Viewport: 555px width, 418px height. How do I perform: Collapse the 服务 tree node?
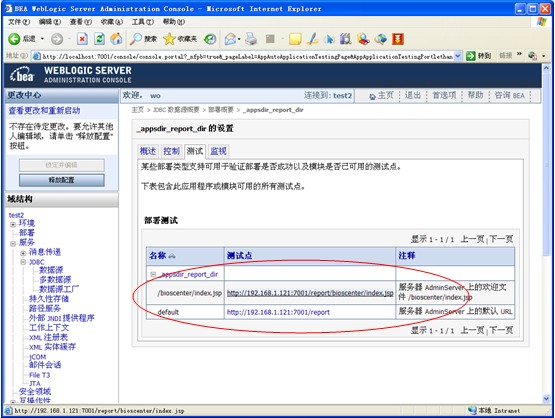(13, 243)
